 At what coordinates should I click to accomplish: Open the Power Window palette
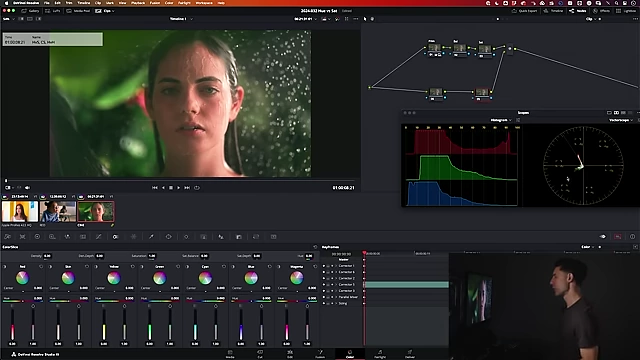(x=168, y=237)
